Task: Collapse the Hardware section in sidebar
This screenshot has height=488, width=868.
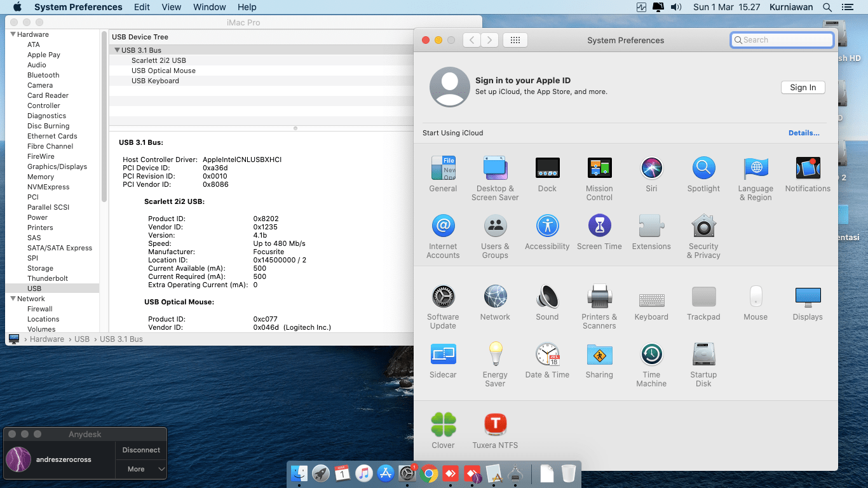Action: tap(13, 34)
